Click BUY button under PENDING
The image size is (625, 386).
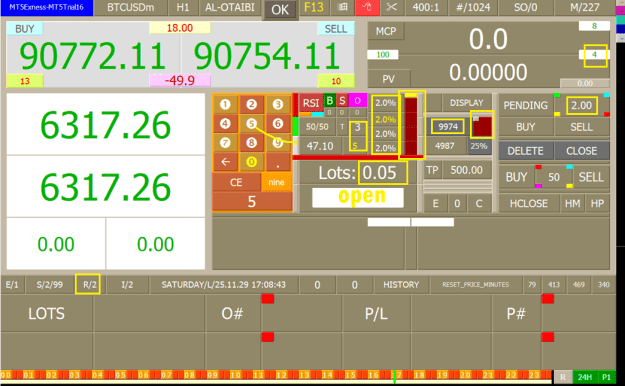click(525, 127)
